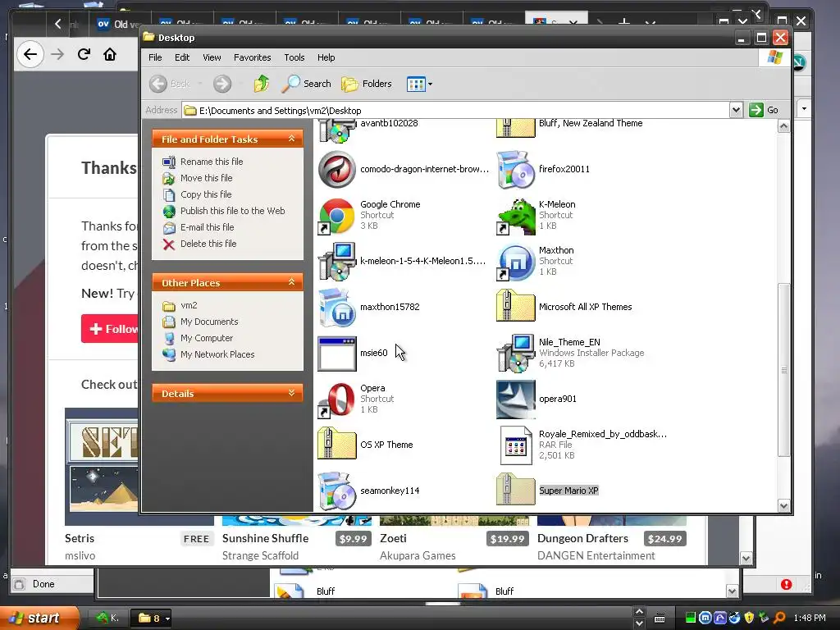Screen dimensions: 840x630
Task: Select the firefox20011 installer
Action: [x=543, y=169]
